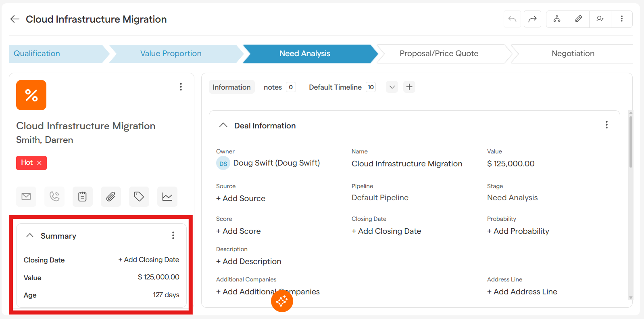The width and height of the screenshot is (644, 319).
Task: Click the tag label icon
Action: (x=139, y=197)
